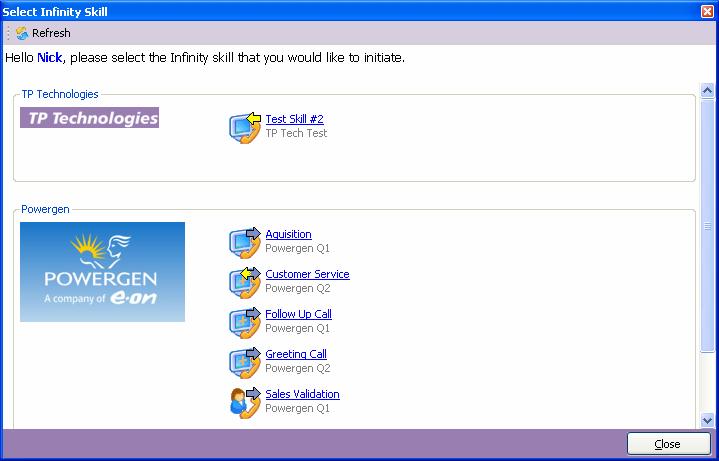This screenshot has width=719, height=461.
Task: Click 'Powergen Q1' under Aquisition
Action: [298, 248]
